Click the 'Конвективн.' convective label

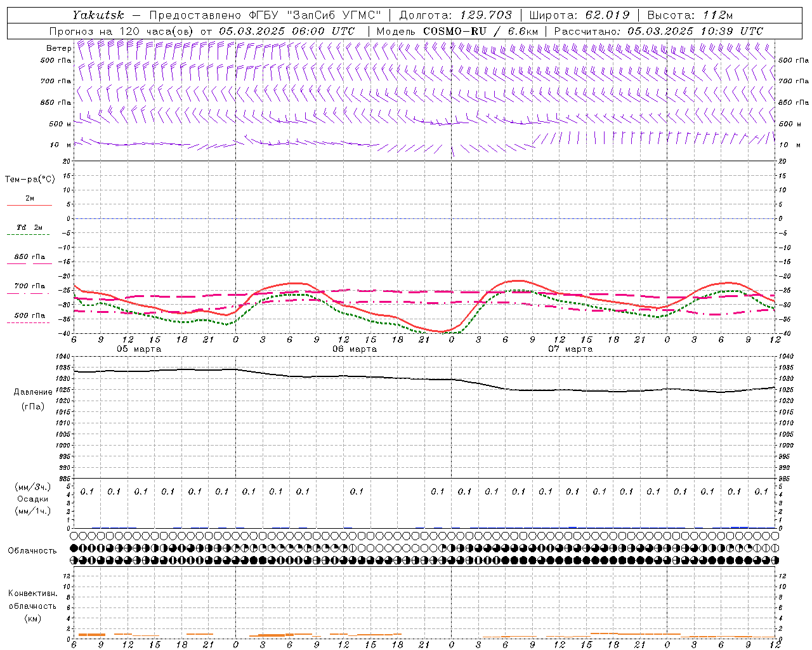32,594
